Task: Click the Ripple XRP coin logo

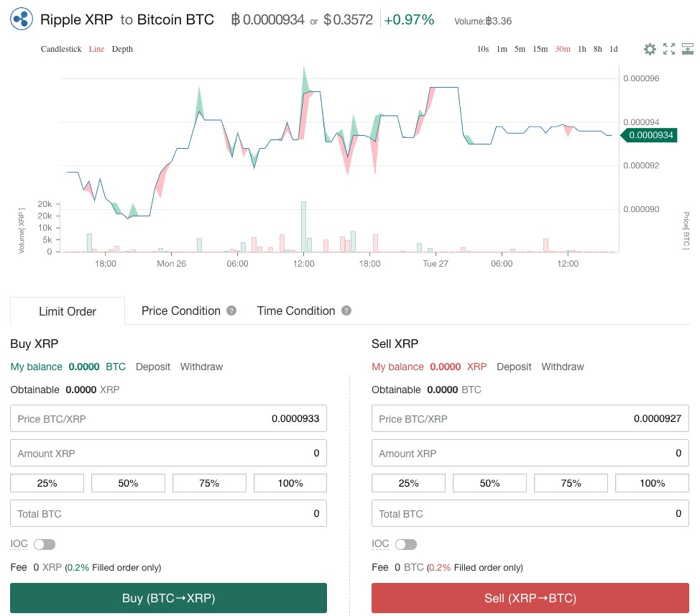Action: coord(22,19)
